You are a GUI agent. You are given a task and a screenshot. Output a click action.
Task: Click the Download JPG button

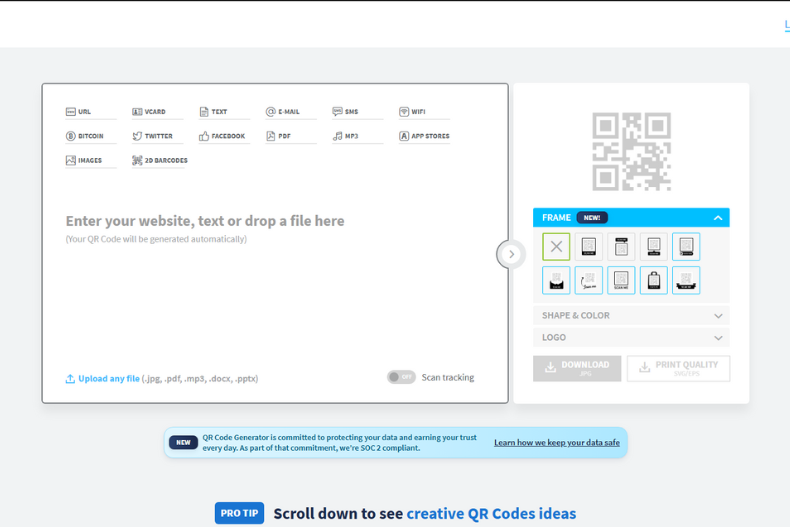[x=577, y=368]
